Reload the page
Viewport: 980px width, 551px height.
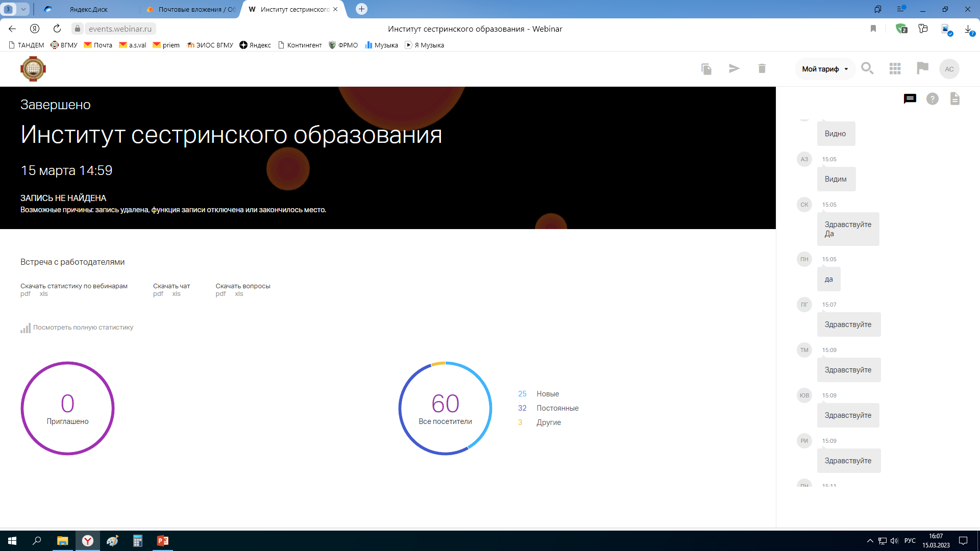pos(57,29)
